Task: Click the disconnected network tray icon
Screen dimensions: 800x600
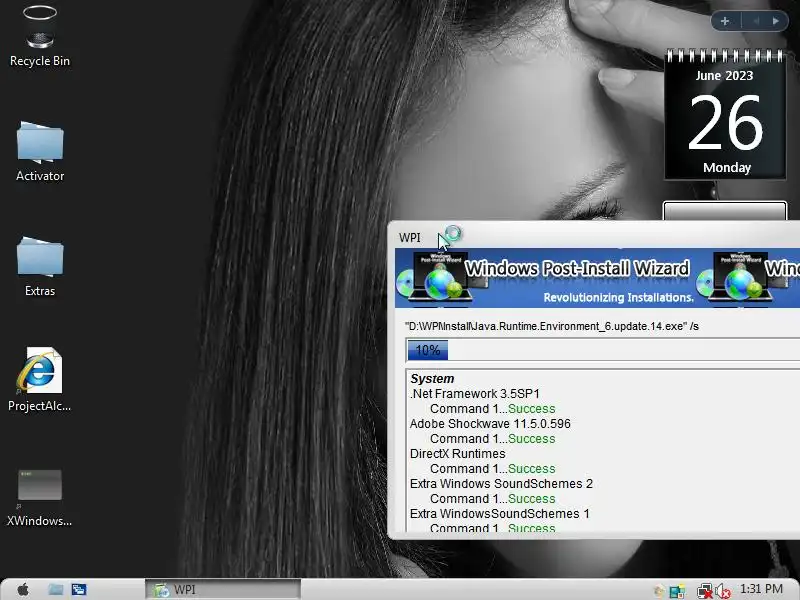Action: pos(705,591)
